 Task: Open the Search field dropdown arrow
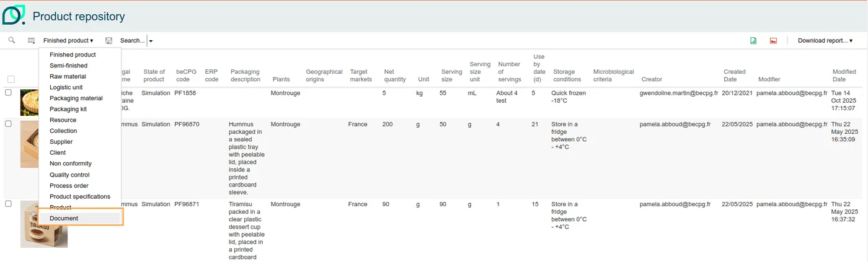pos(151,41)
